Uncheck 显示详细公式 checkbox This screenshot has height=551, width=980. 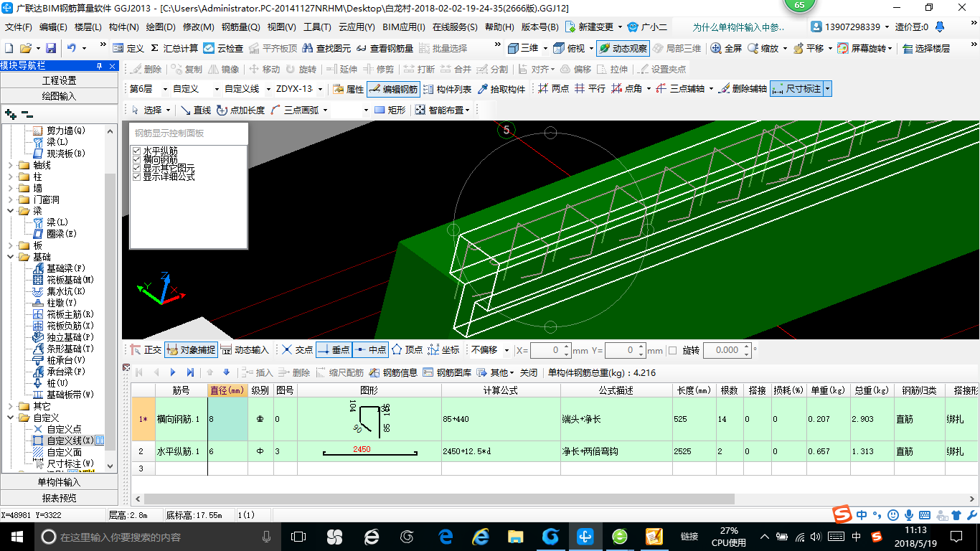point(137,176)
